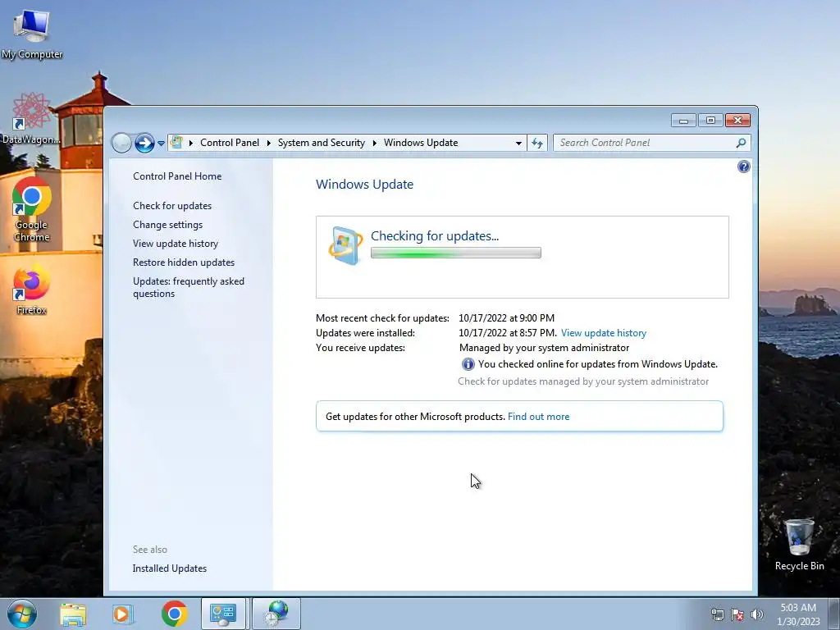The height and width of the screenshot is (630, 840).
Task: Open Windows Explorer from the taskbar
Action: click(x=73, y=614)
